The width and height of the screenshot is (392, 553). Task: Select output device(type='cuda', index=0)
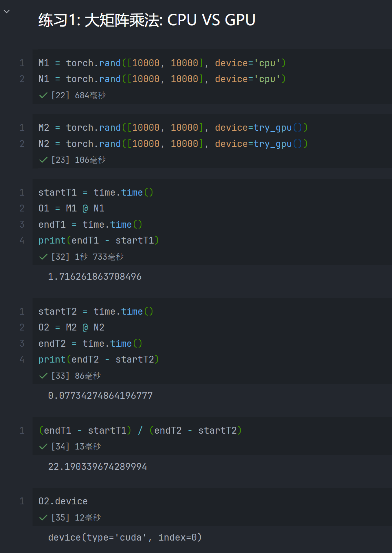tap(125, 537)
